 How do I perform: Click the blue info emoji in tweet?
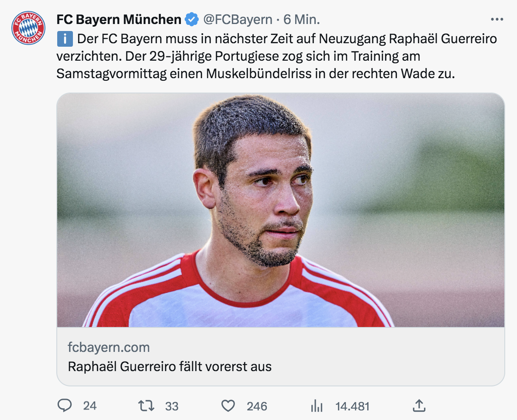(x=65, y=39)
